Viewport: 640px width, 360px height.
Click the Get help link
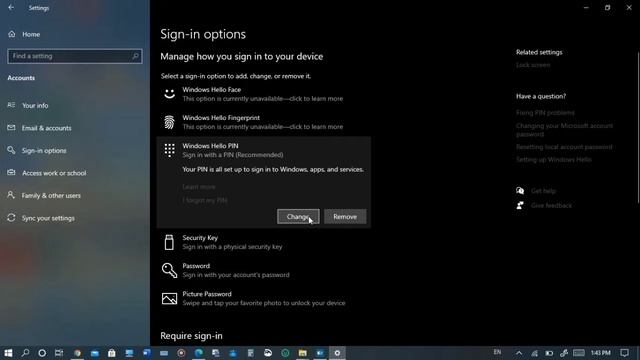543,191
